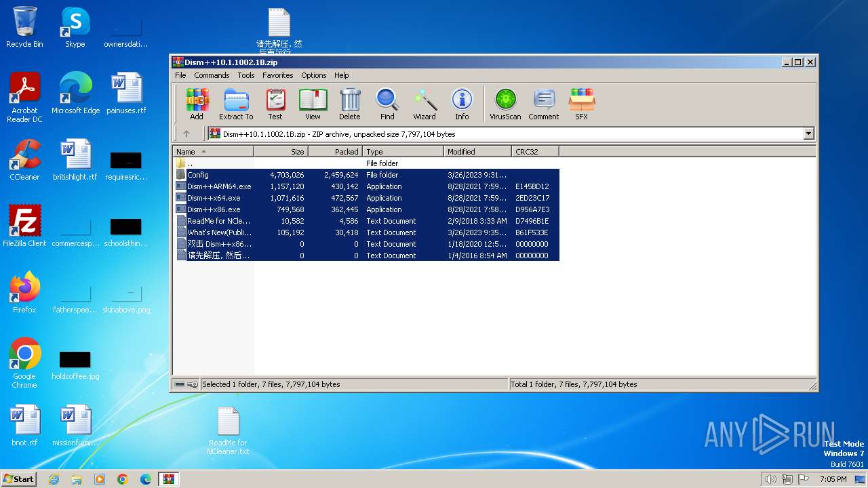This screenshot has width=868, height=488.
Task: Open Internet Explorer from the taskbar
Action: (54, 479)
